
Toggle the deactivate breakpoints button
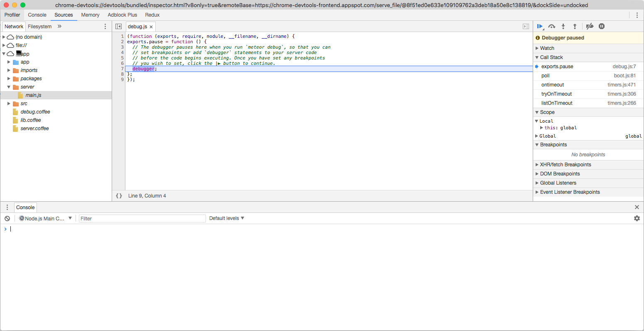(590, 26)
